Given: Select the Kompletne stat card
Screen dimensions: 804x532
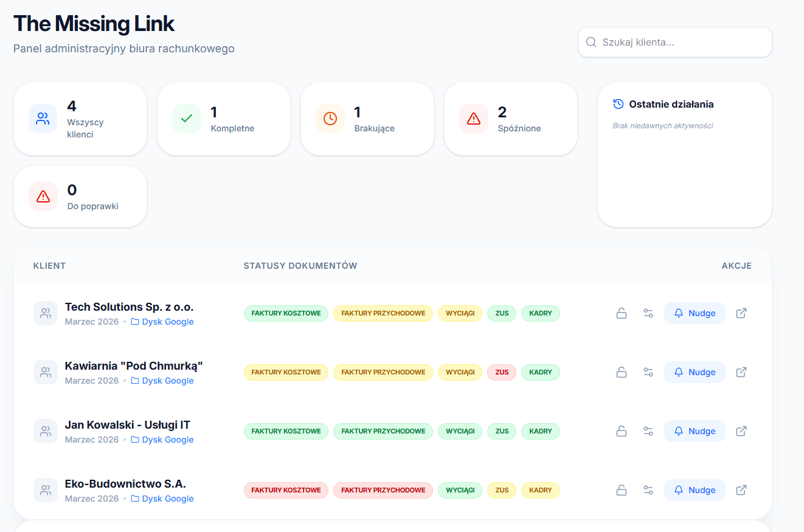Looking at the screenshot, I should (224, 119).
